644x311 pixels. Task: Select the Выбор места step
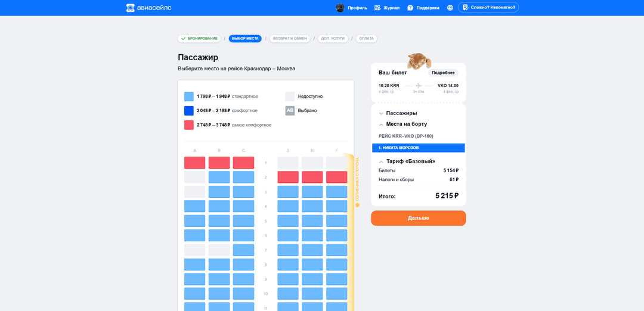245,39
